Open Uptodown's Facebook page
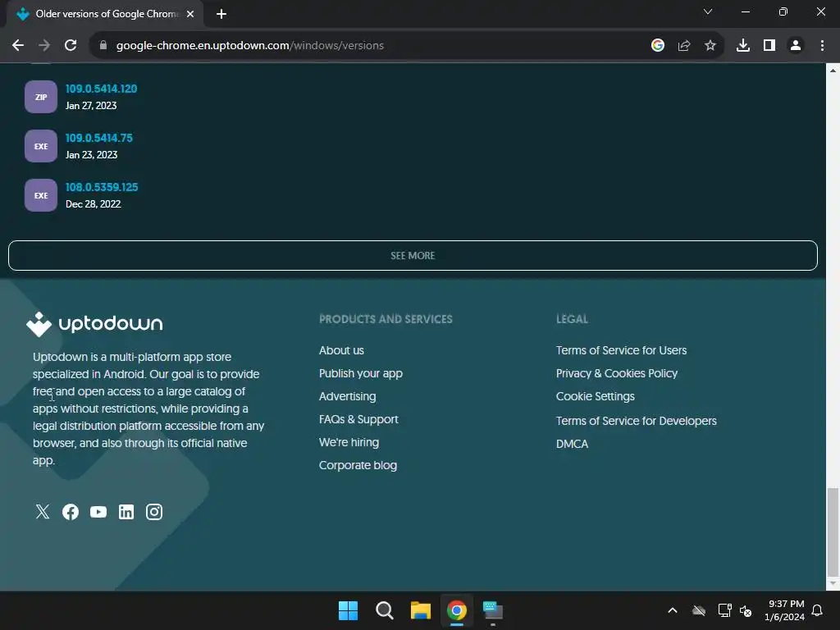The width and height of the screenshot is (840, 630). 71,512
